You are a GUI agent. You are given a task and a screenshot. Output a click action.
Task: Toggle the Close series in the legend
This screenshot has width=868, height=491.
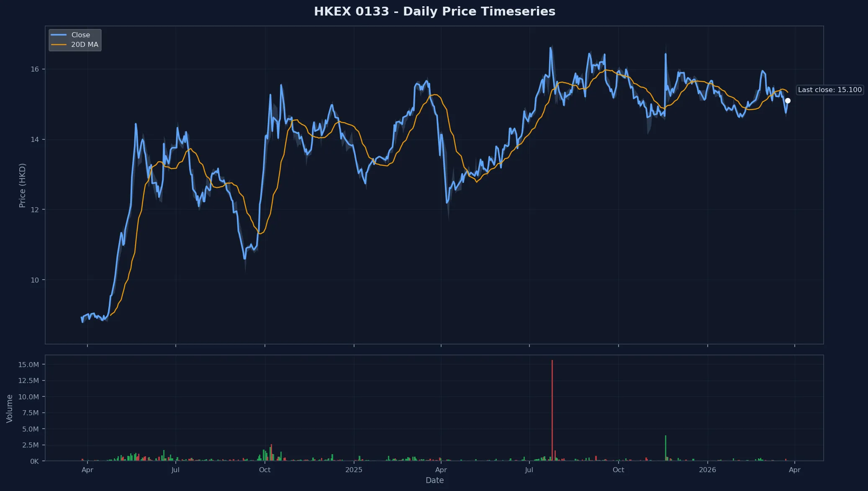[79, 35]
